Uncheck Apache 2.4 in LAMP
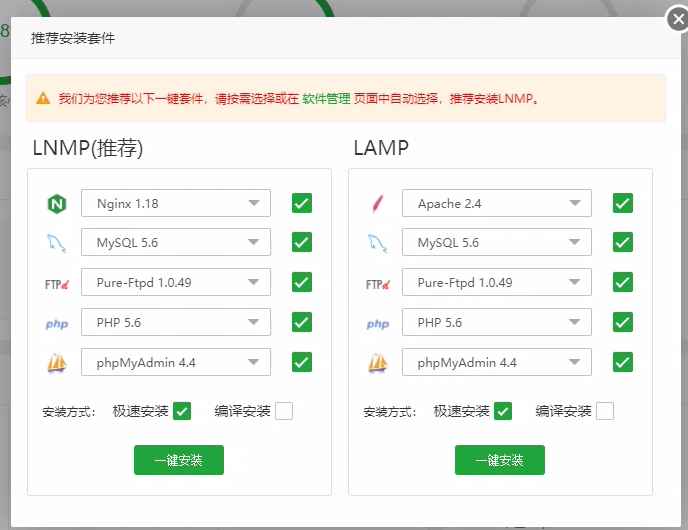The width and height of the screenshot is (688, 530). click(623, 203)
